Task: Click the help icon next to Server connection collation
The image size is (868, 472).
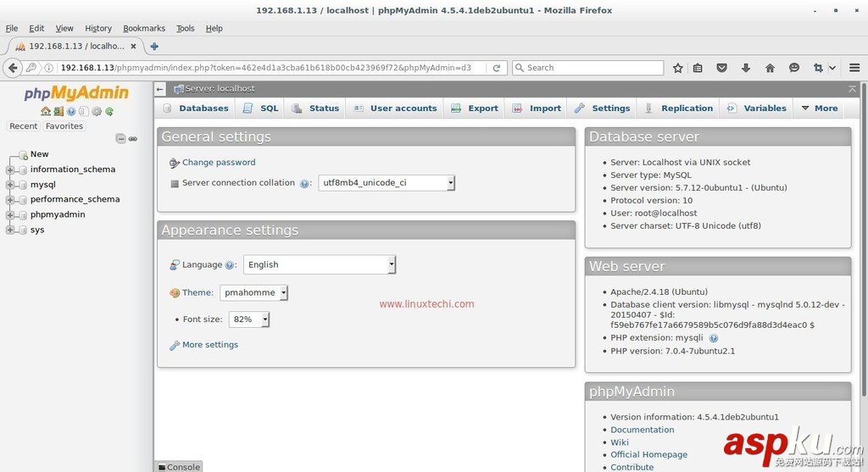Action: (304, 183)
